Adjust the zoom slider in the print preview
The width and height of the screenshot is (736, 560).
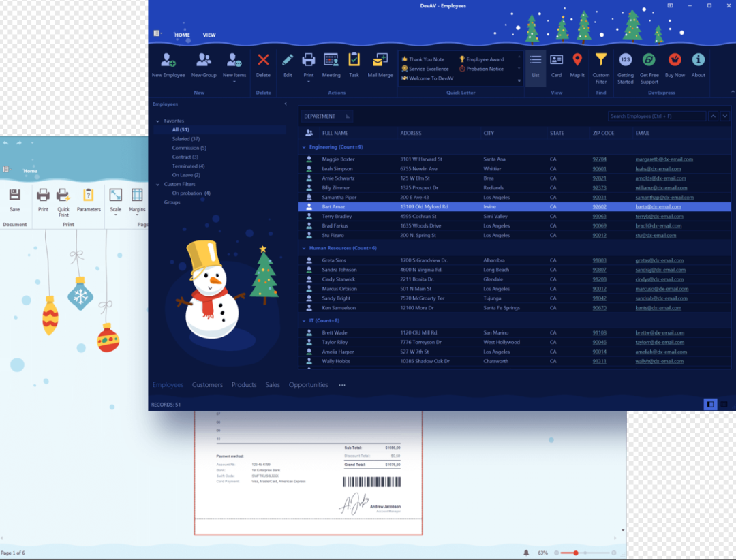pyautogui.click(x=574, y=553)
